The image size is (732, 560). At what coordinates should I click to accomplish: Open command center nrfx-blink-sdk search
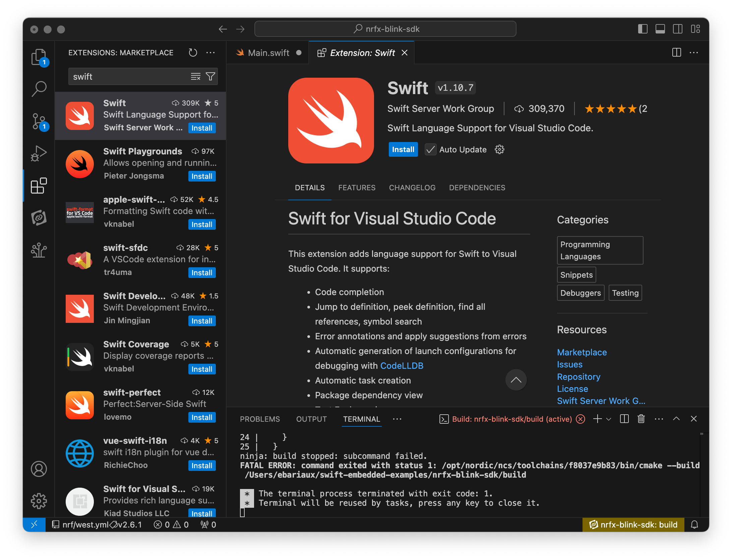pos(385,29)
